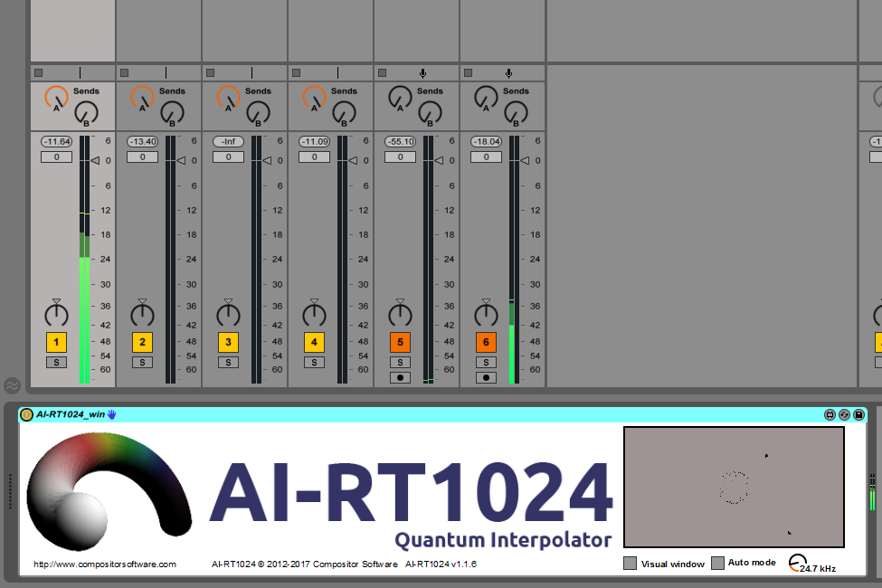Click the save preset disk icon
This screenshot has height=588, width=882.
[x=858, y=414]
